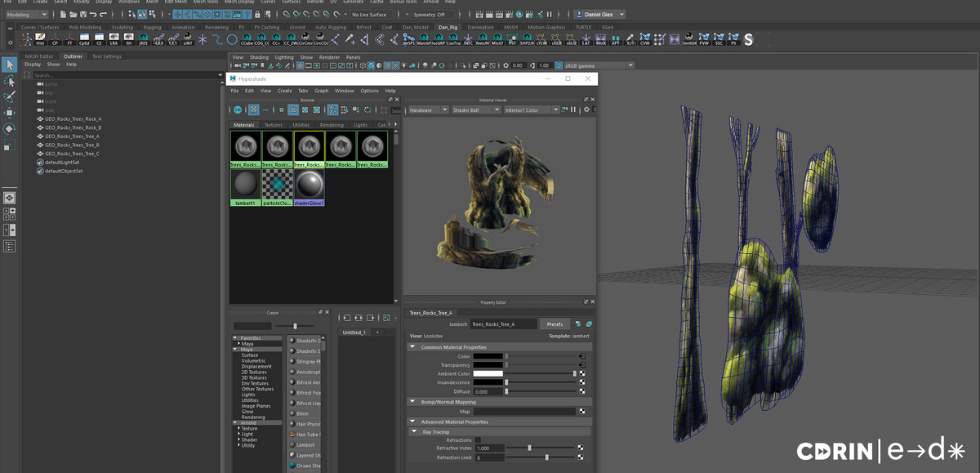Open the Shader Ball geometry dropdown

point(475,109)
